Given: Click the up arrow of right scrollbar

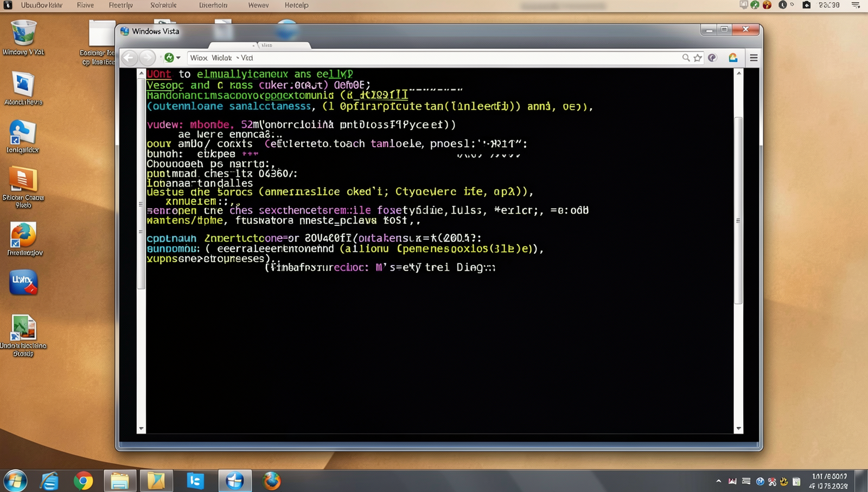Looking at the screenshot, I should point(738,73).
